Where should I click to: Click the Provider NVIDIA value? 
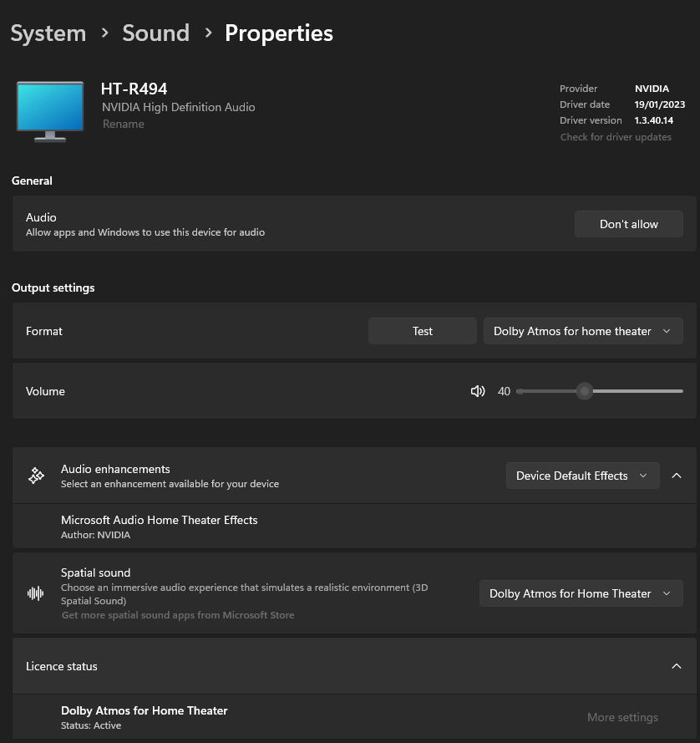coord(652,89)
